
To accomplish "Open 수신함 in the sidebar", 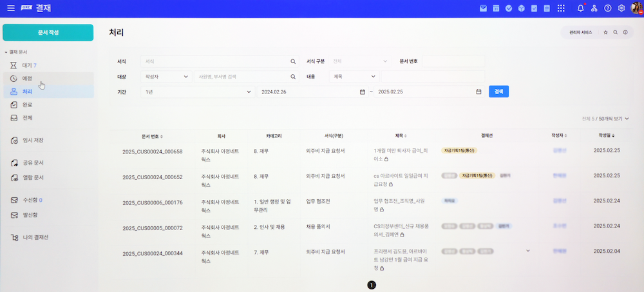I will point(48,200).
